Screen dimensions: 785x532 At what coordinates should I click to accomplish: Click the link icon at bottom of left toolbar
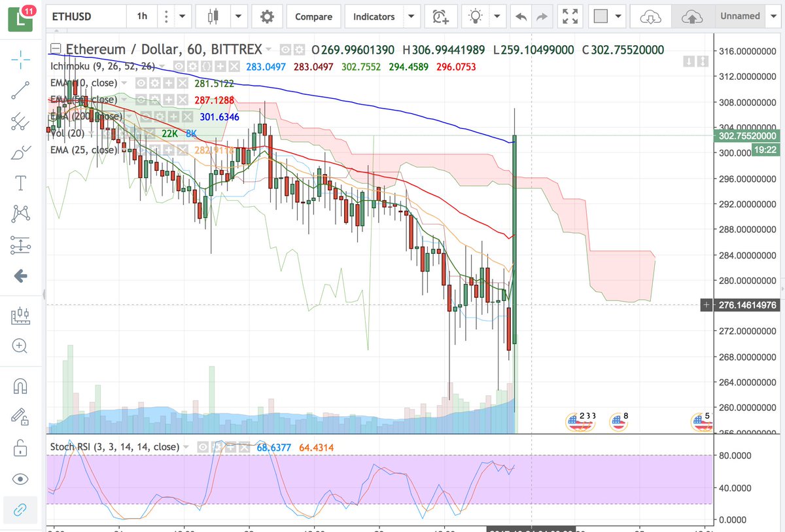(x=20, y=510)
